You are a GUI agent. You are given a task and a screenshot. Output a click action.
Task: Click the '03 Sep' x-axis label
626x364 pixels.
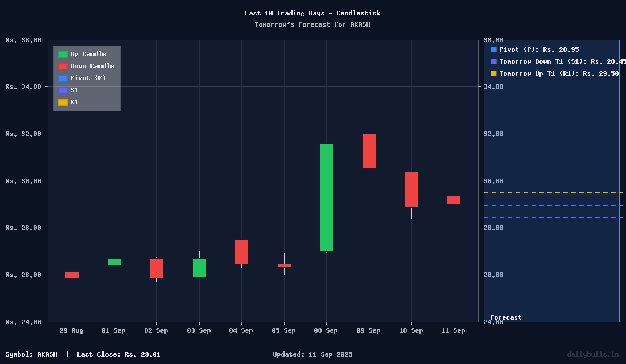click(x=199, y=330)
